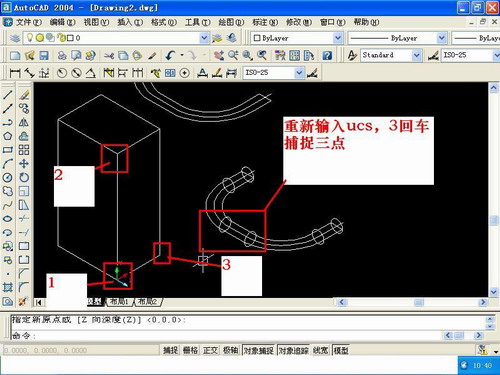Expand the layer selection dropdown
500x375 pixels.
point(204,38)
